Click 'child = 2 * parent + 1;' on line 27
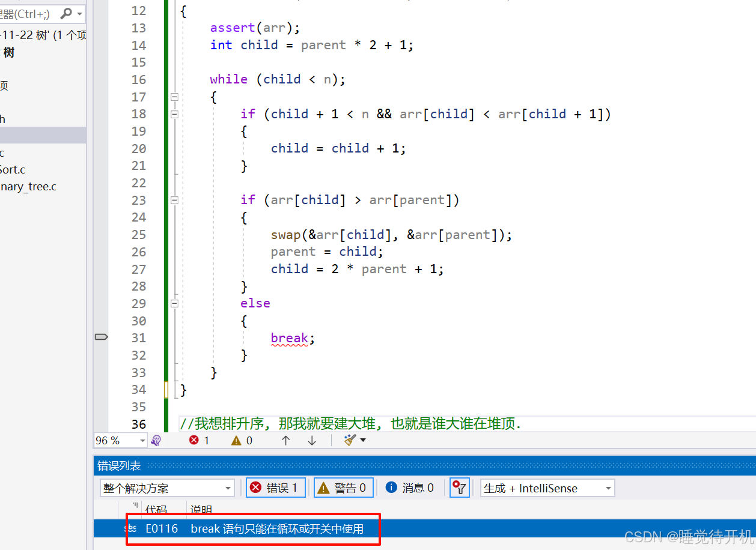This screenshot has width=756, height=550. (x=358, y=269)
